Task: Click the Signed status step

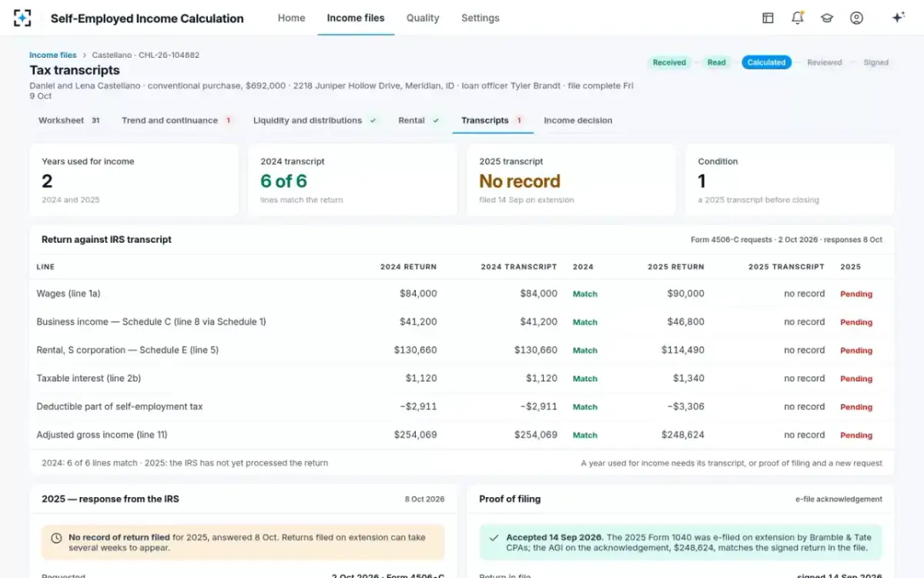Action: click(875, 62)
